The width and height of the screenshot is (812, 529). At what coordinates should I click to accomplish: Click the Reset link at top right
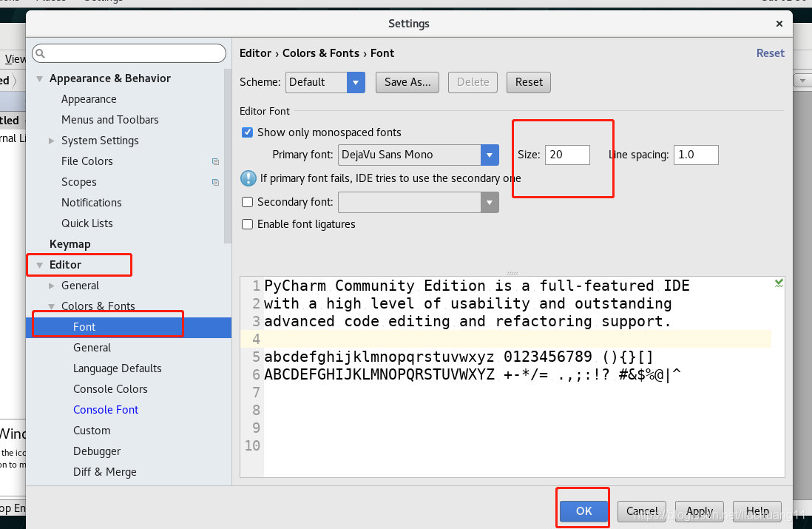tap(770, 53)
